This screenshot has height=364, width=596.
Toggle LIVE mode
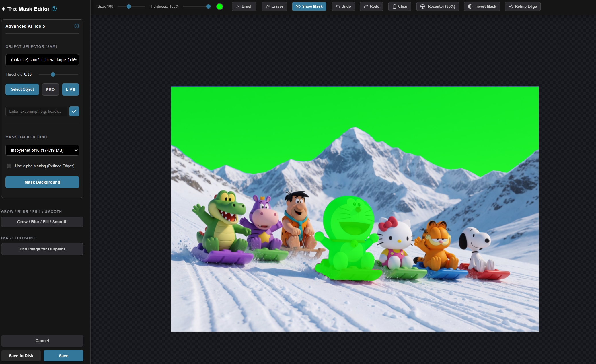(x=70, y=89)
